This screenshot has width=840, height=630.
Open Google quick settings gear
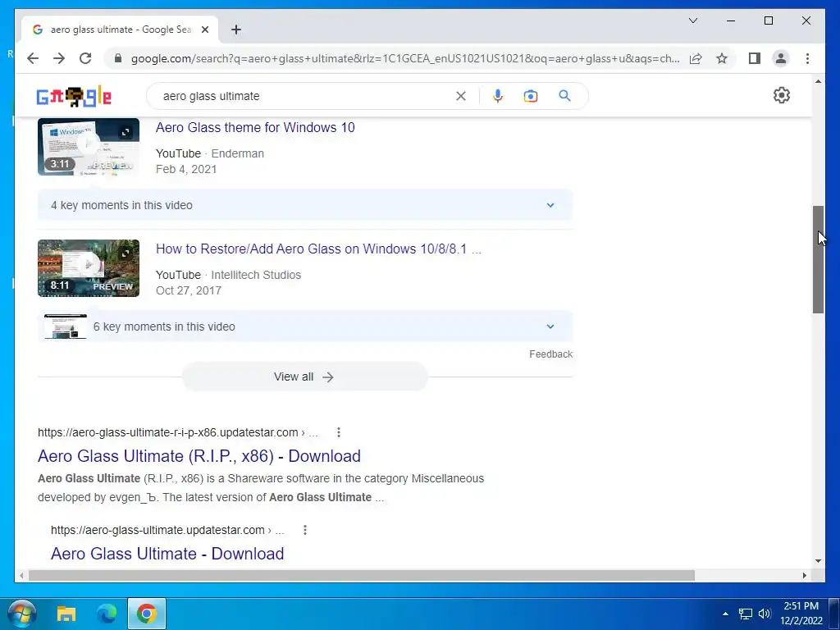click(782, 95)
